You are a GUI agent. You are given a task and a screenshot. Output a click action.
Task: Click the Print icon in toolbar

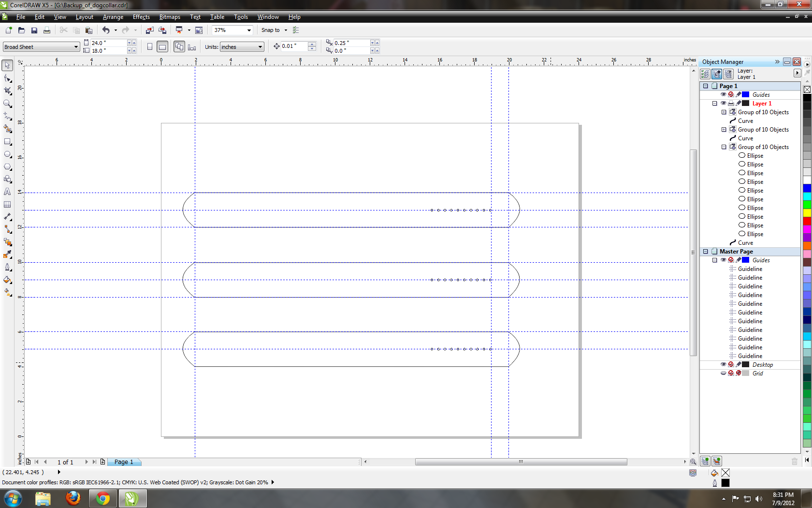click(47, 30)
